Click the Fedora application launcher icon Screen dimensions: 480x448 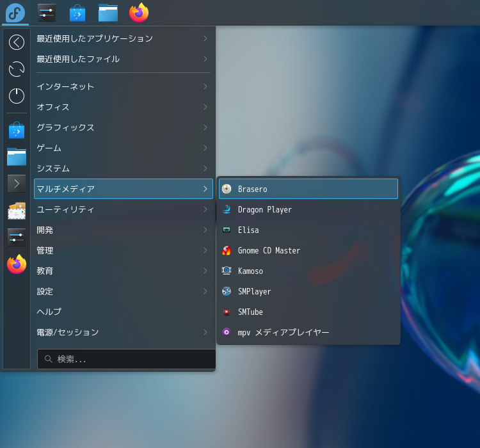tap(15, 13)
